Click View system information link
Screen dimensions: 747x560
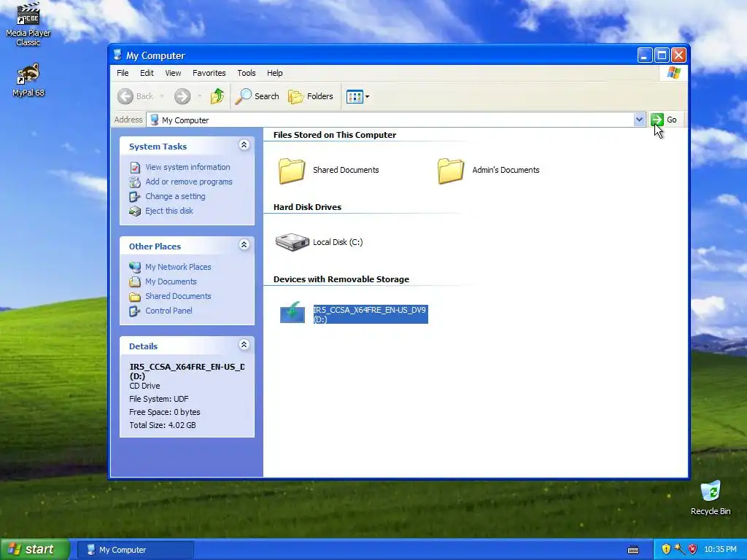click(x=187, y=167)
